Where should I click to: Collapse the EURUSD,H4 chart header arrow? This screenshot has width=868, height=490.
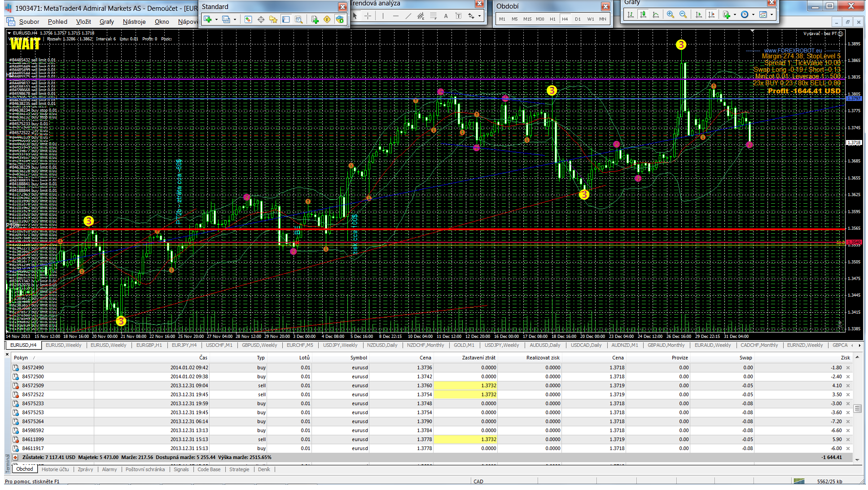tap(9, 33)
